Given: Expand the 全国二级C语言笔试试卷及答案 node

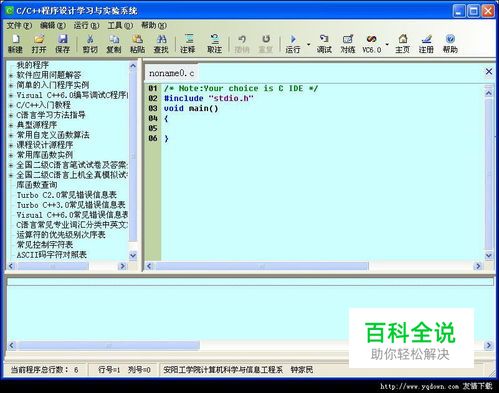Looking at the screenshot, I should (11, 165).
